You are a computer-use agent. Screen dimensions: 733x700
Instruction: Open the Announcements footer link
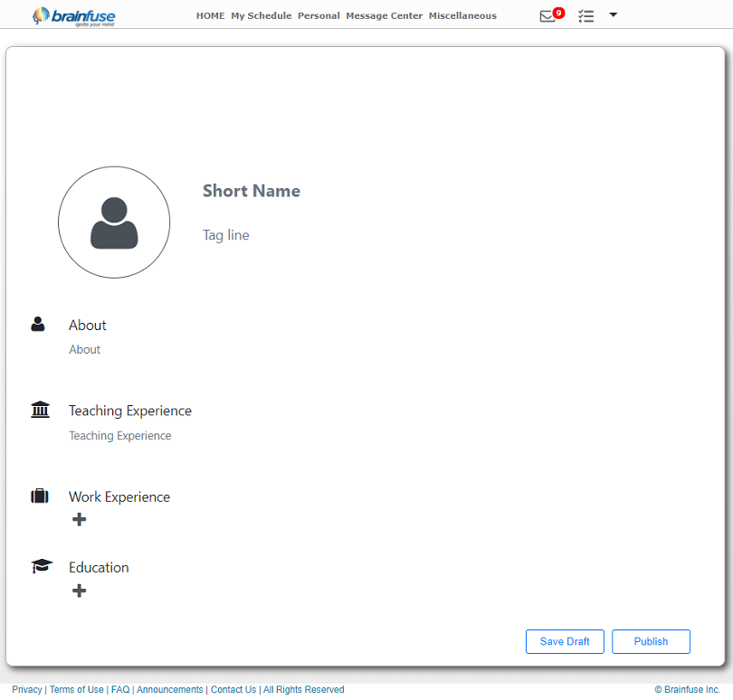pos(170,690)
